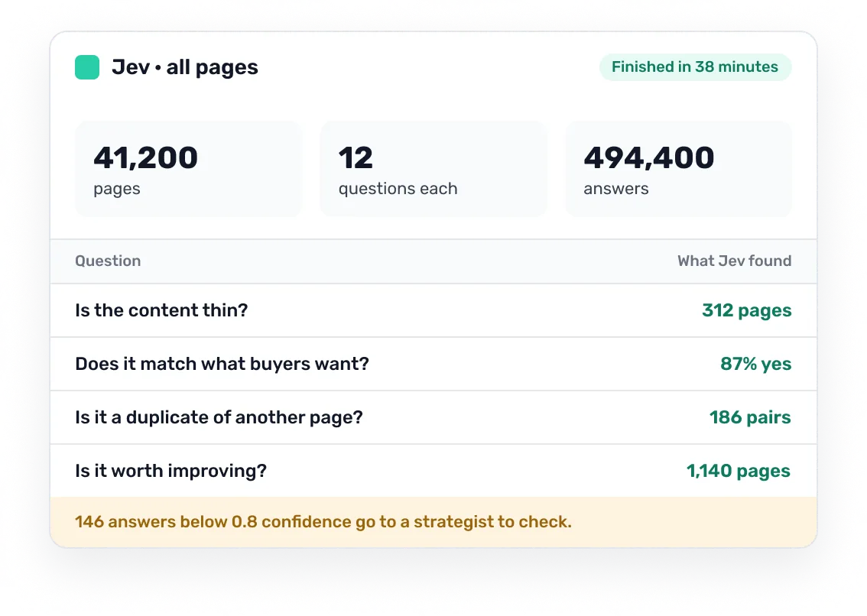Click the 146 answers below 0.8 confidence notice
This screenshot has width=867, height=616.
[x=433, y=522]
